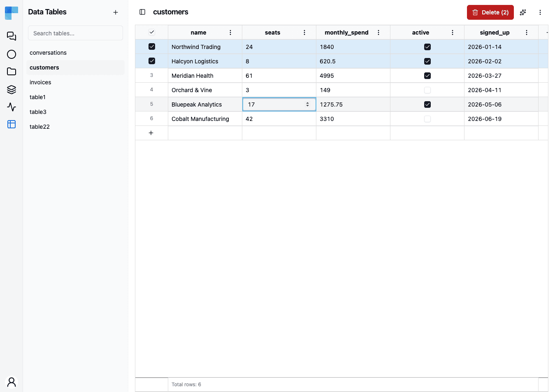Click the Delete (2) button
The width and height of the screenshot is (555, 392).
coord(490,12)
